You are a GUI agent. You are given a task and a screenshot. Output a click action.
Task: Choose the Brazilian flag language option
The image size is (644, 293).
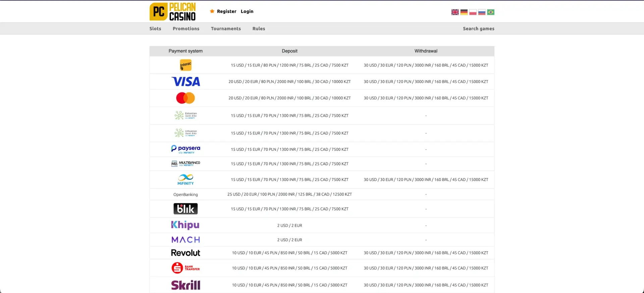(x=491, y=12)
